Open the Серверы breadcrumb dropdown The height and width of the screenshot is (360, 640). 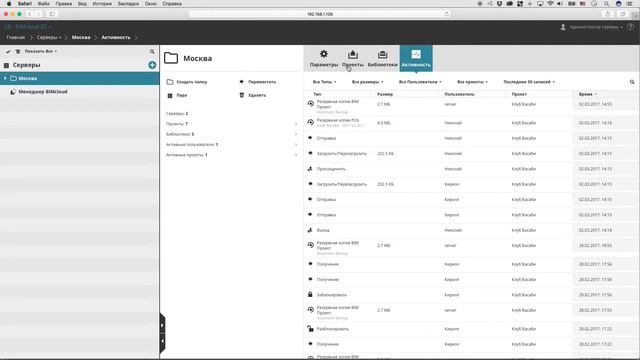[x=49, y=38]
